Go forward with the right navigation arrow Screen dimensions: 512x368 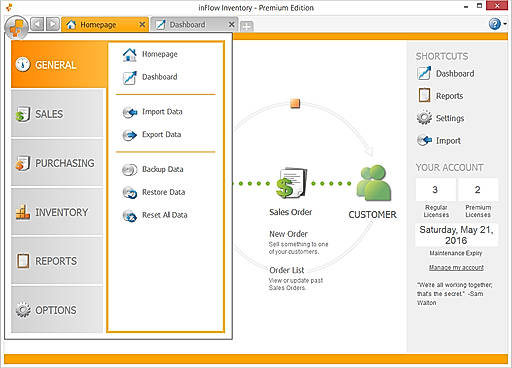coord(53,24)
